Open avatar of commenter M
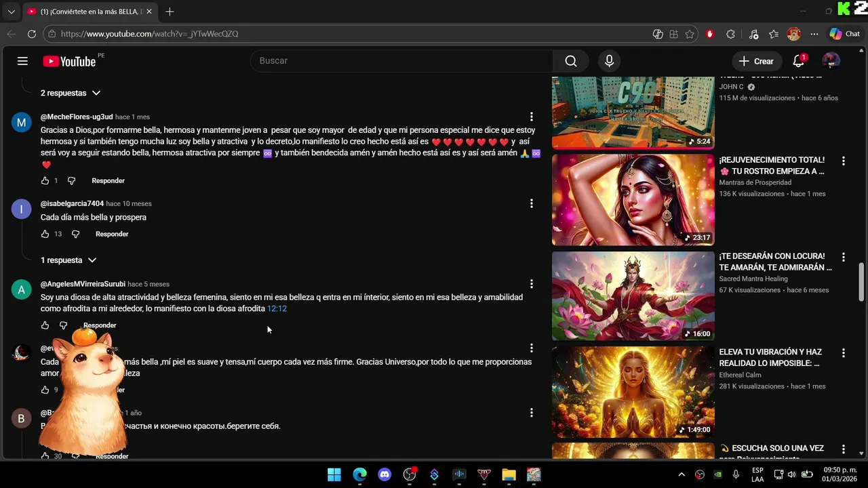 pyautogui.click(x=21, y=123)
